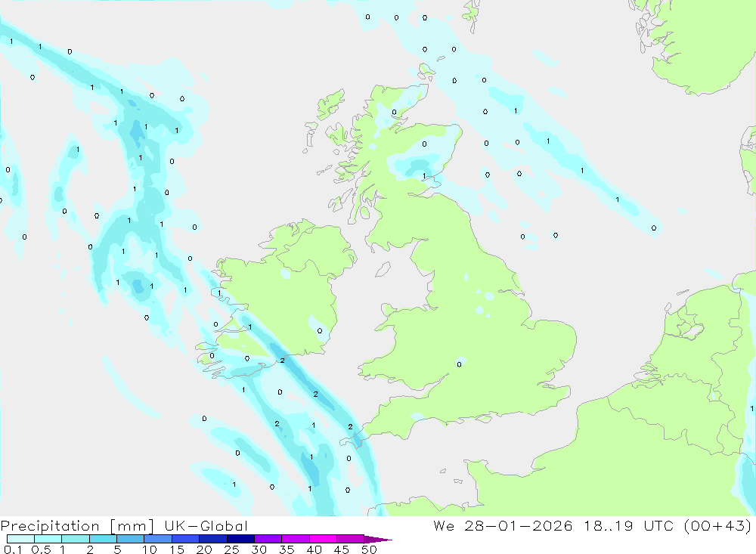Click the '(00+43)' forecast offset text
The image size is (756, 554).
pyautogui.click(x=718, y=526)
